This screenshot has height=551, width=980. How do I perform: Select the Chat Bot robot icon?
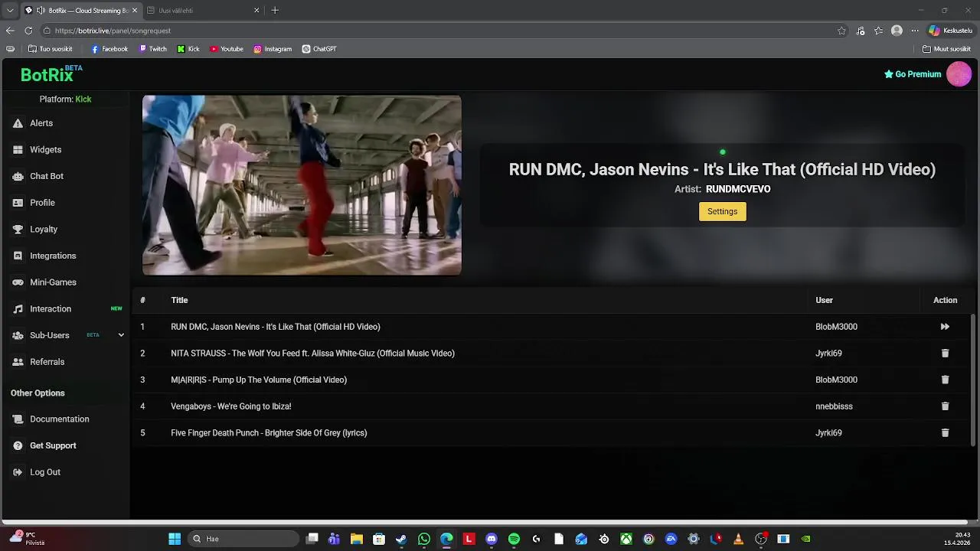click(18, 176)
